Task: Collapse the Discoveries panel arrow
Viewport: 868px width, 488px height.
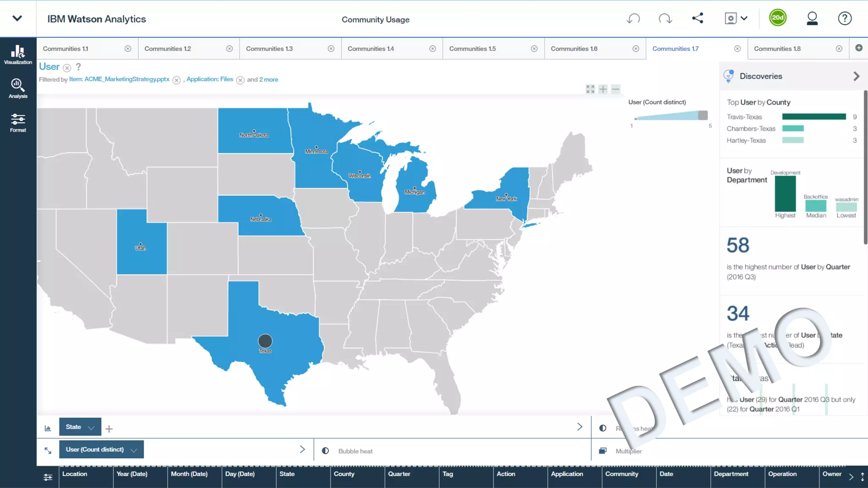Action: coord(856,76)
